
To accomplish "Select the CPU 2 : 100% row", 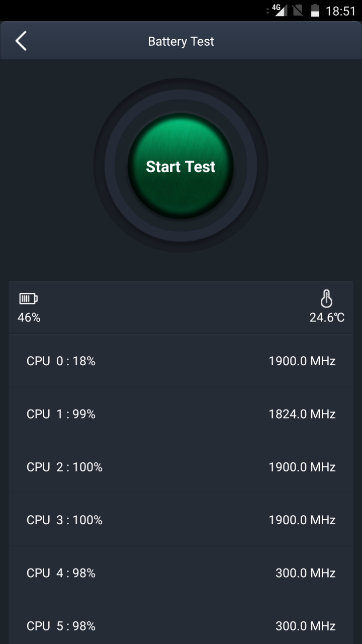I will pos(181,467).
